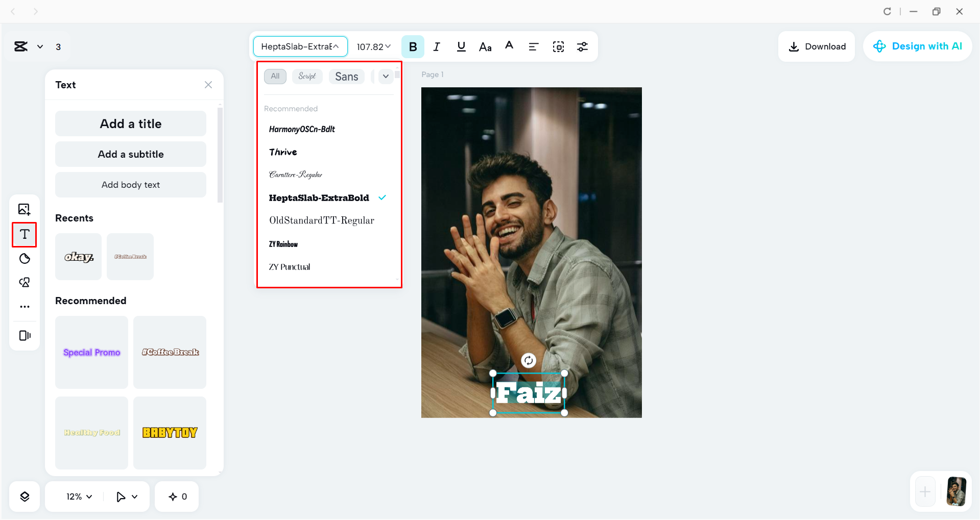The width and height of the screenshot is (980, 520).
Task: Open advanced text adjustment settings
Action: [582, 46]
